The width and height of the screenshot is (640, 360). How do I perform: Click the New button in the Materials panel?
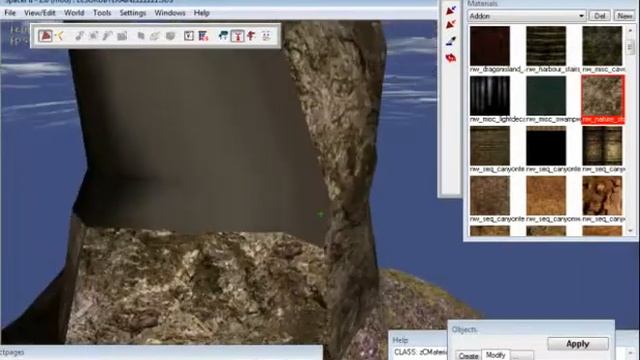click(x=625, y=16)
